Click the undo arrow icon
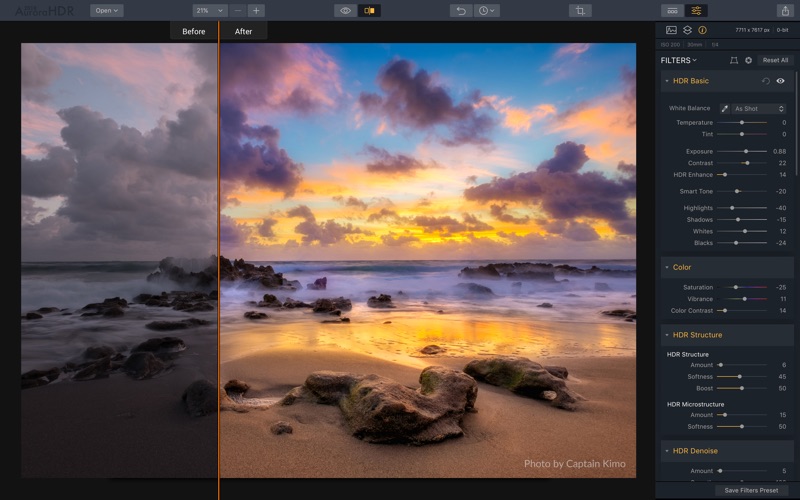Image resolution: width=800 pixels, height=500 pixels. point(461,11)
